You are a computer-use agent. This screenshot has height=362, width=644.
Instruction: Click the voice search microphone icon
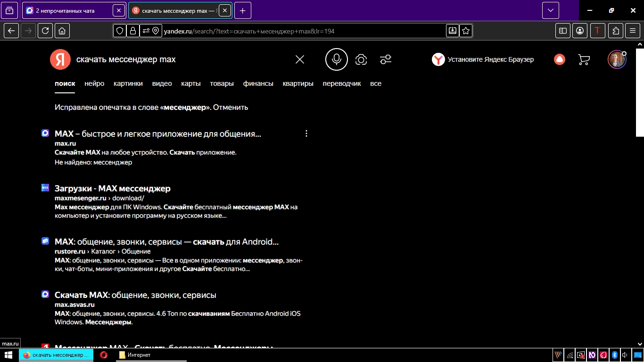tap(336, 59)
